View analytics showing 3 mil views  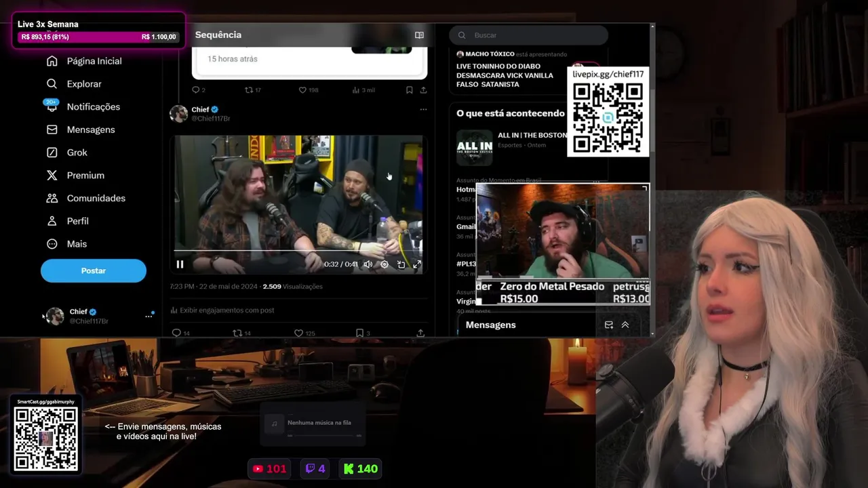tap(363, 90)
